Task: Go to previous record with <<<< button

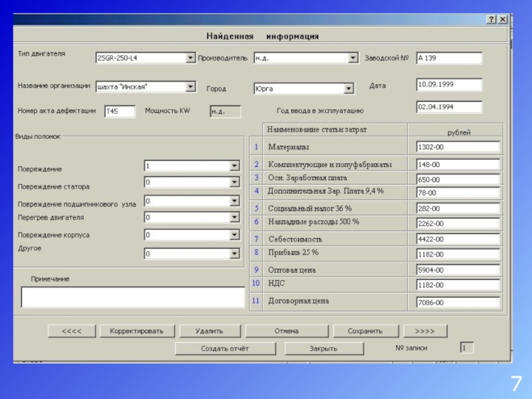Action: pos(71,331)
